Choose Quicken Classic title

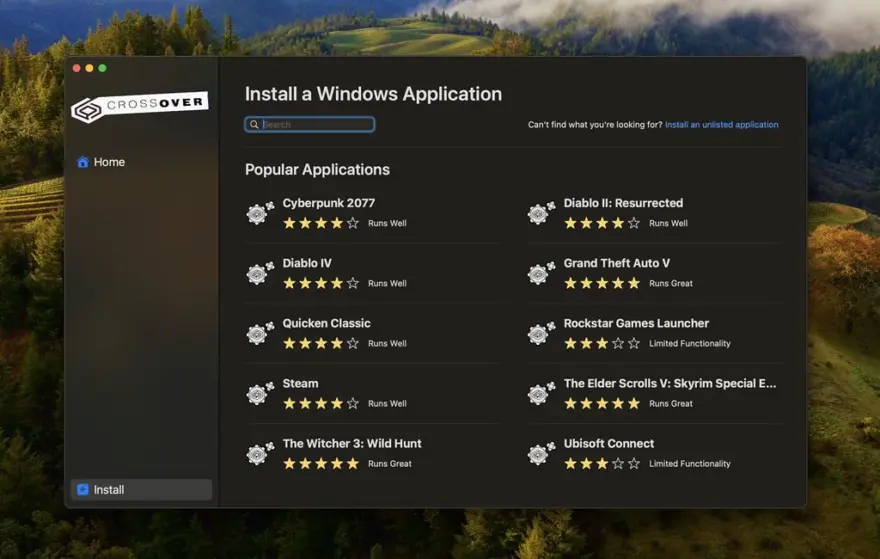pos(327,323)
